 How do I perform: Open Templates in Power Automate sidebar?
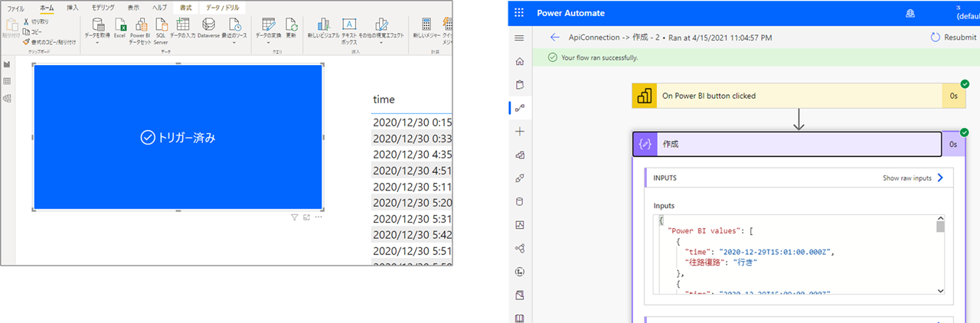click(520, 155)
